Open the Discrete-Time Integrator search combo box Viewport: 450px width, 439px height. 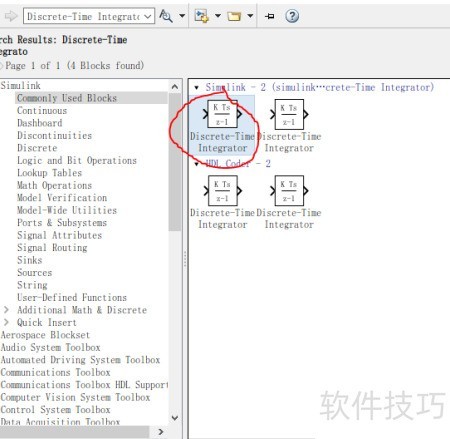pyautogui.click(x=89, y=16)
